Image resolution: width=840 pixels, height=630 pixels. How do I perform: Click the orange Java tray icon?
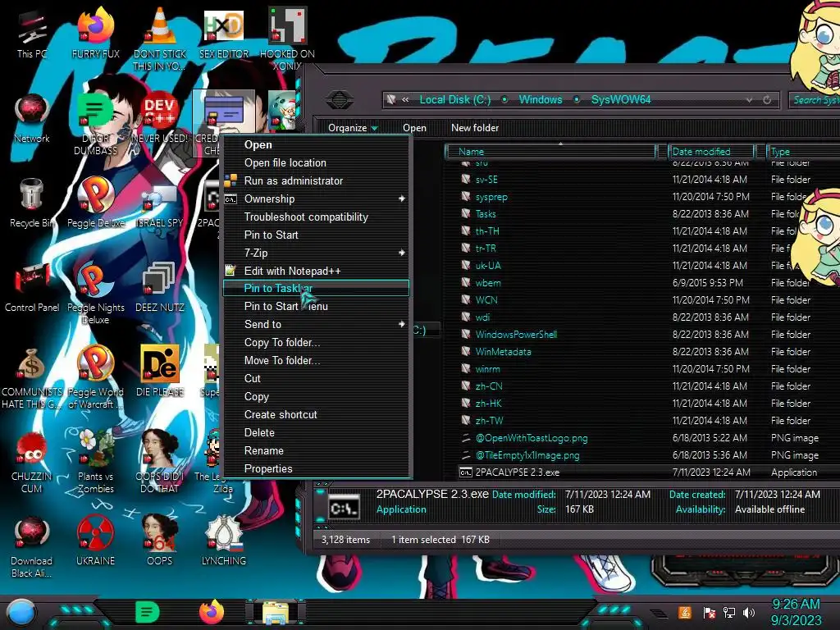(685, 612)
